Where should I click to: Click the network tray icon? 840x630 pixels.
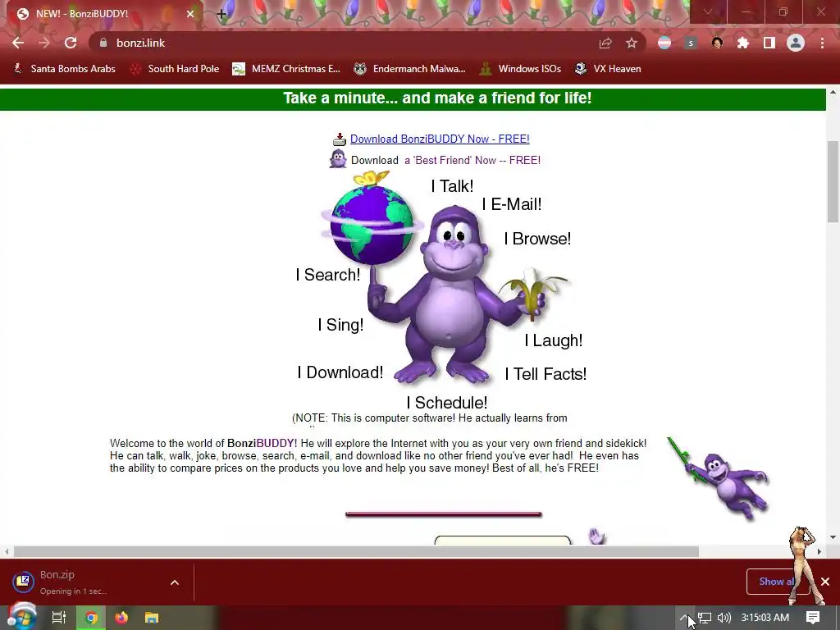pos(705,618)
